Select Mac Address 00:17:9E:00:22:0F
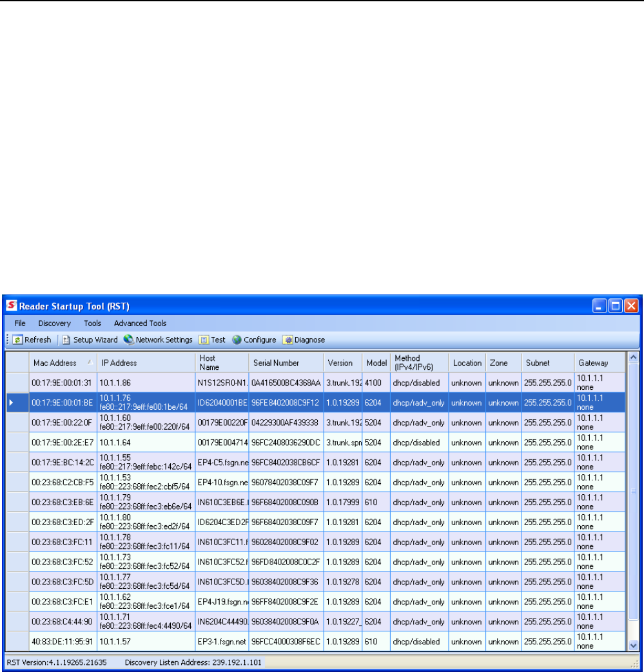This screenshot has height=672, width=644. (62, 423)
